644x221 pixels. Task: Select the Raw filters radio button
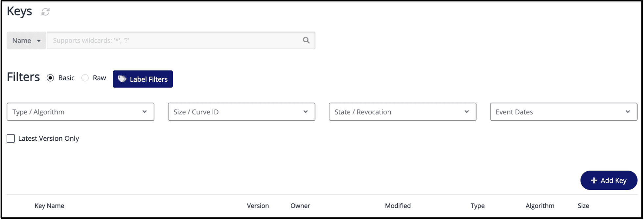(x=85, y=78)
